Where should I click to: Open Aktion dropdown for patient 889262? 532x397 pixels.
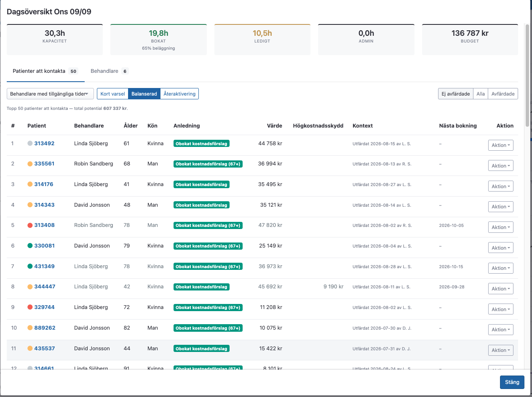click(x=500, y=330)
